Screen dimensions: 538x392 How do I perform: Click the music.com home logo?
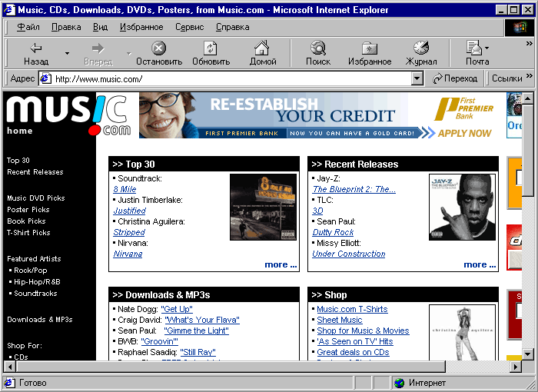pyautogui.click(x=68, y=115)
